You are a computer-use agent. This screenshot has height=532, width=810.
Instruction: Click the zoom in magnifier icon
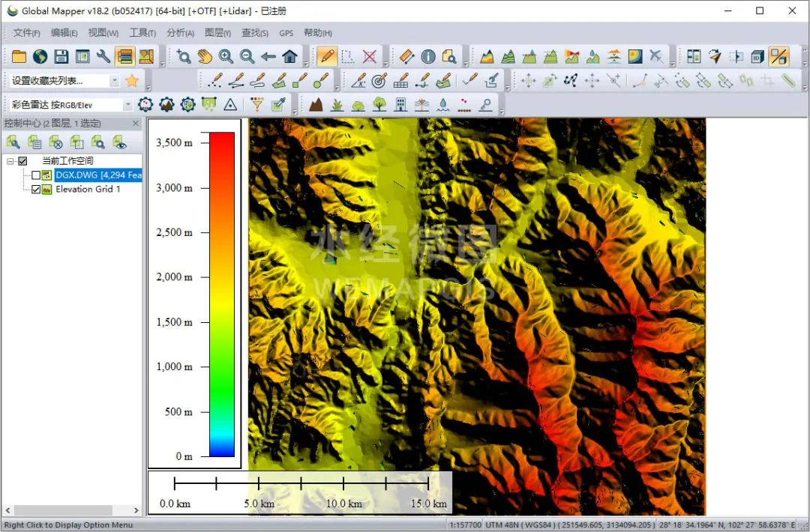[x=226, y=56]
